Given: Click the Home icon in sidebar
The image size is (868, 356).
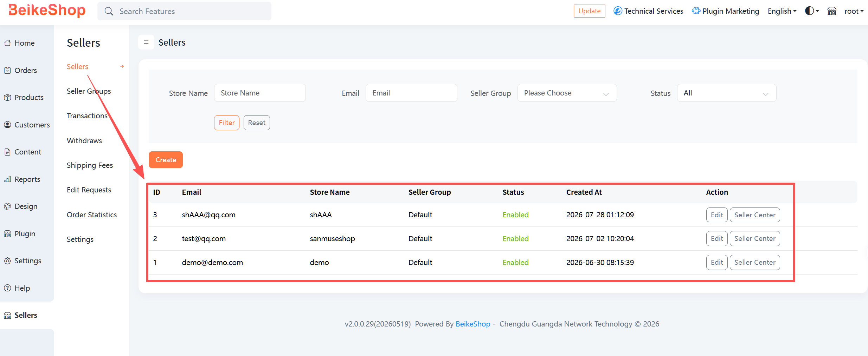Looking at the screenshot, I should pyautogui.click(x=7, y=43).
